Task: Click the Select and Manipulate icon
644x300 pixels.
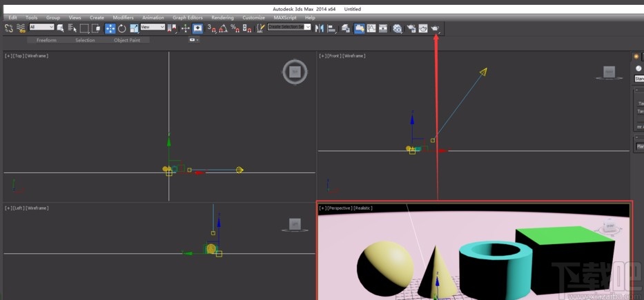Action: click(x=186, y=28)
